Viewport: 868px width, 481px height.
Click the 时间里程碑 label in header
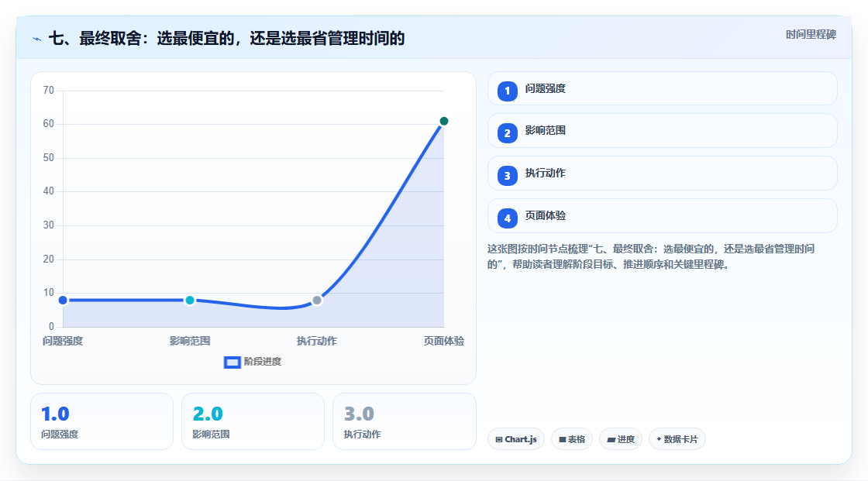[811, 34]
